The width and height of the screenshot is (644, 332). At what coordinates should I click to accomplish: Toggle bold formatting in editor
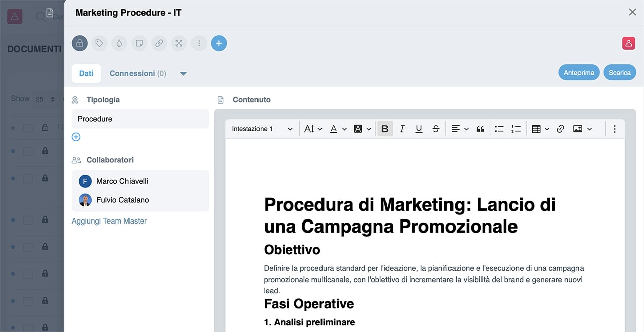[385, 129]
